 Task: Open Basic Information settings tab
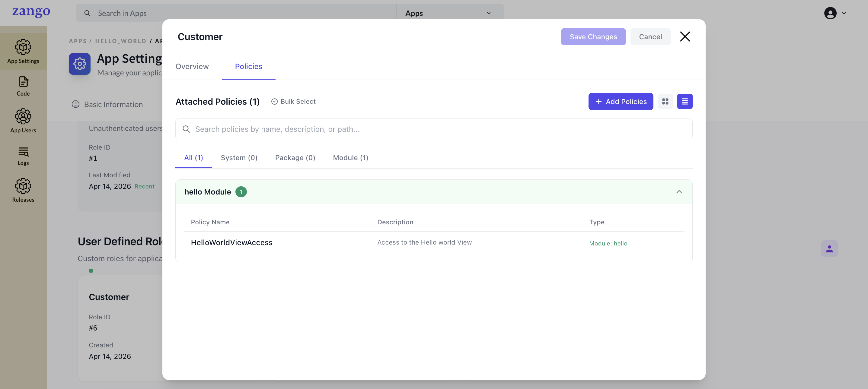(107, 104)
